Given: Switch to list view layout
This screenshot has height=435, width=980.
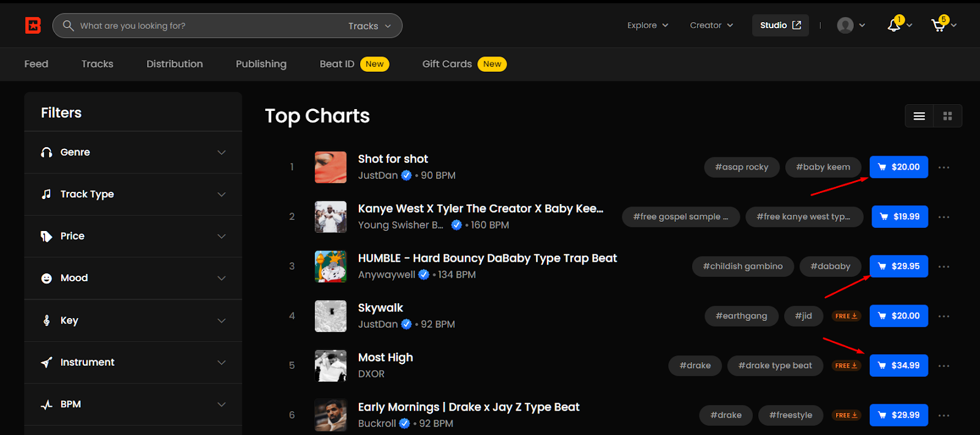Looking at the screenshot, I should click(919, 116).
